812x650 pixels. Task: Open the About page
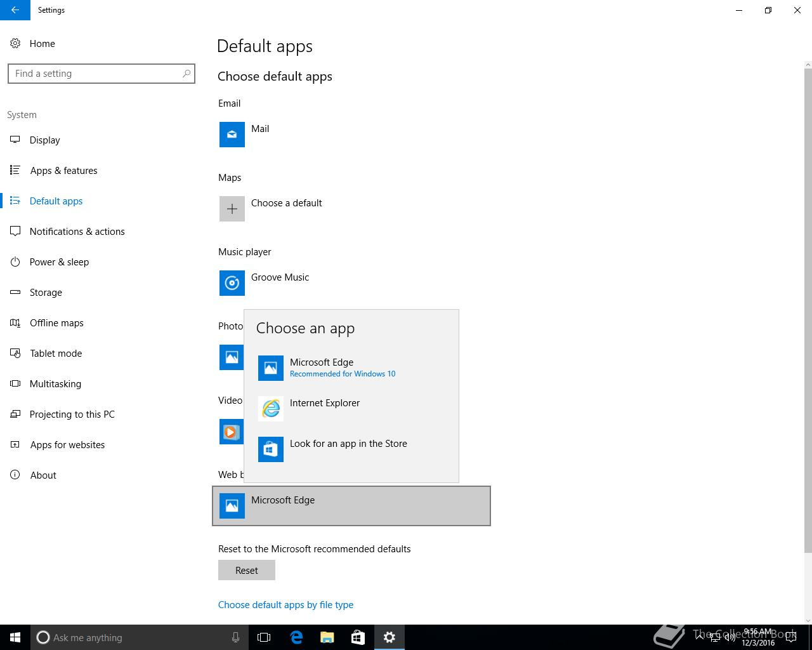click(43, 475)
